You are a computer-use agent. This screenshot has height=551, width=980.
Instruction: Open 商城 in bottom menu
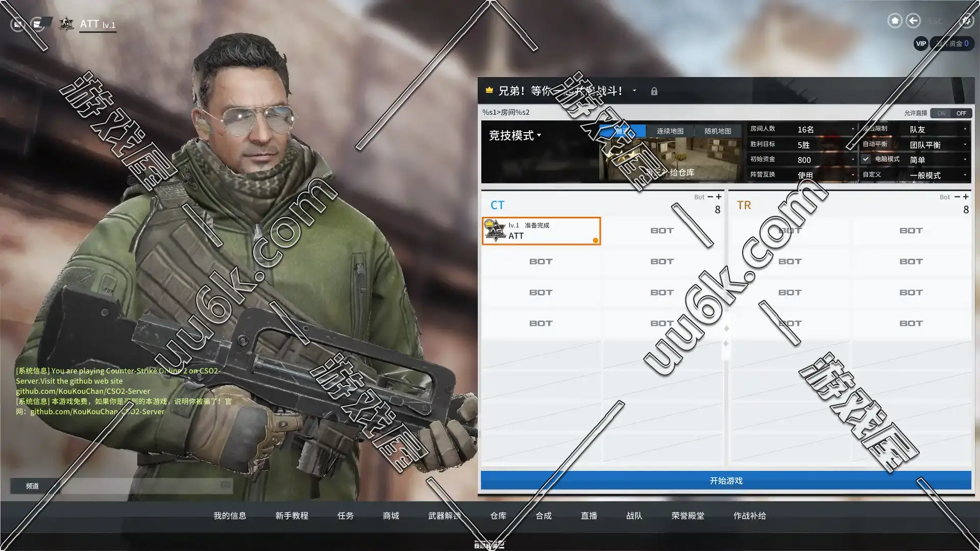click(390, 516)
